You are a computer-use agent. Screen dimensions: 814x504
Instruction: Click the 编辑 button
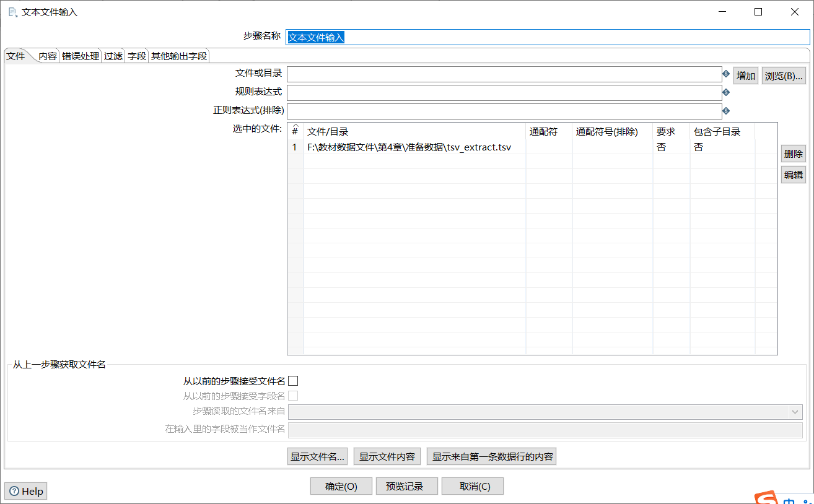click(x=794, y=175)
